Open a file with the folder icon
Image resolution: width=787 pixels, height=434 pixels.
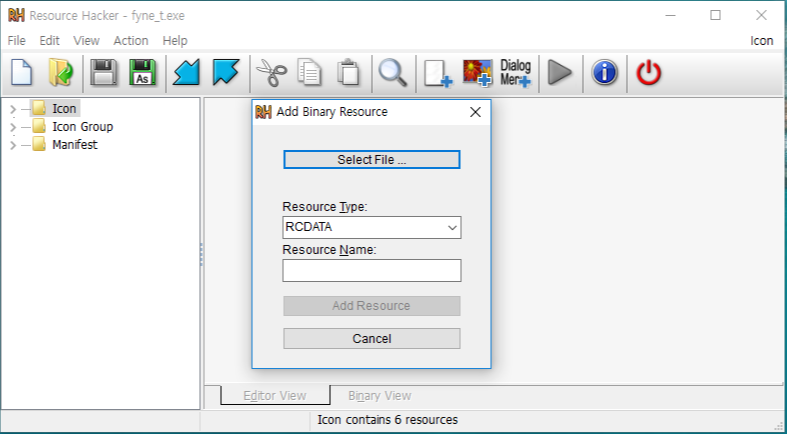click(x=61, y=73)
